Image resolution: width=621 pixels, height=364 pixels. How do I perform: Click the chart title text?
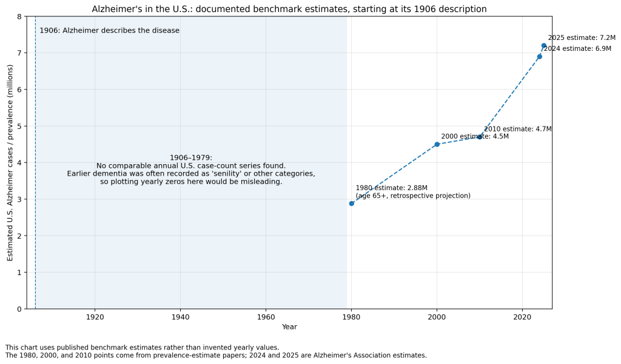coord(289,9)
